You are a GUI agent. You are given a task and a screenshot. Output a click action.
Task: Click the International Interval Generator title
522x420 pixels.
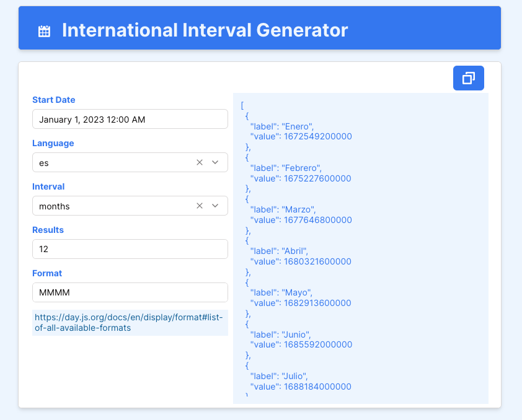205,30
